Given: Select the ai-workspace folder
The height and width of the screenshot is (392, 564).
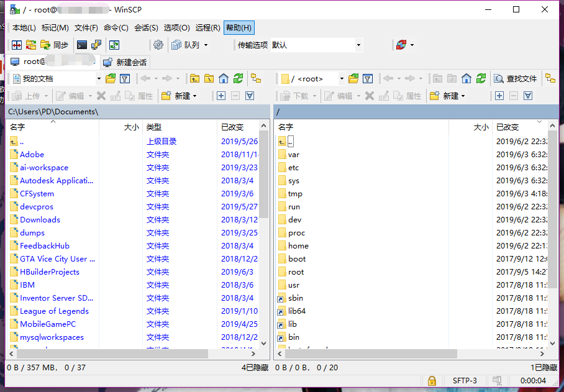Looking at the screenshot, I should (x=44, y=168).
